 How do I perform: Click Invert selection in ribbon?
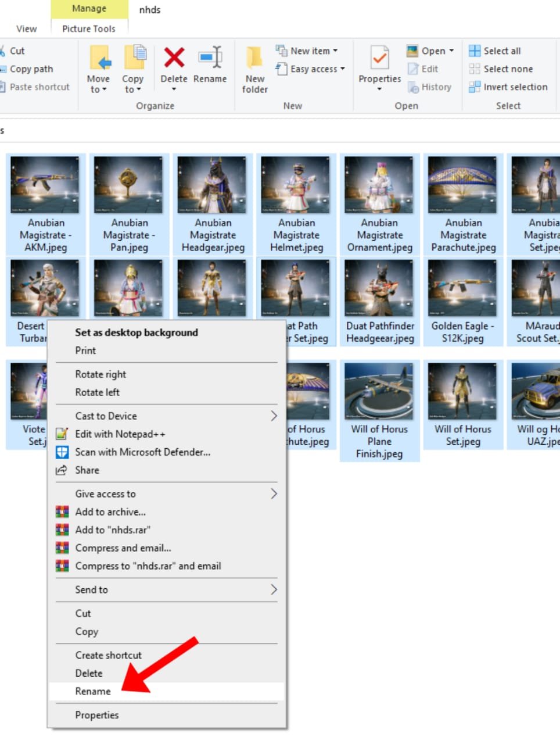pyautogui.click(x=508, y=87)
